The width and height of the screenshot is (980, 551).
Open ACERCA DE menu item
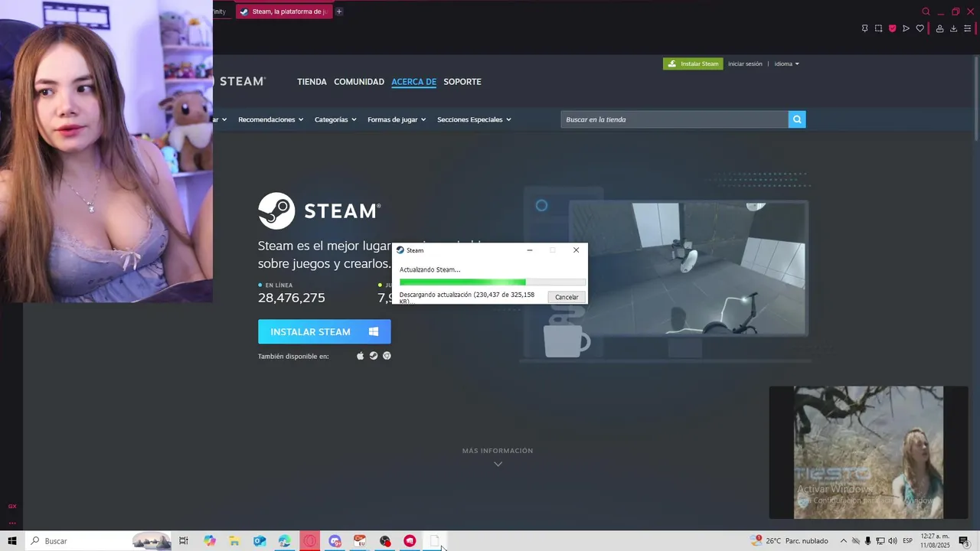point(413,82)
